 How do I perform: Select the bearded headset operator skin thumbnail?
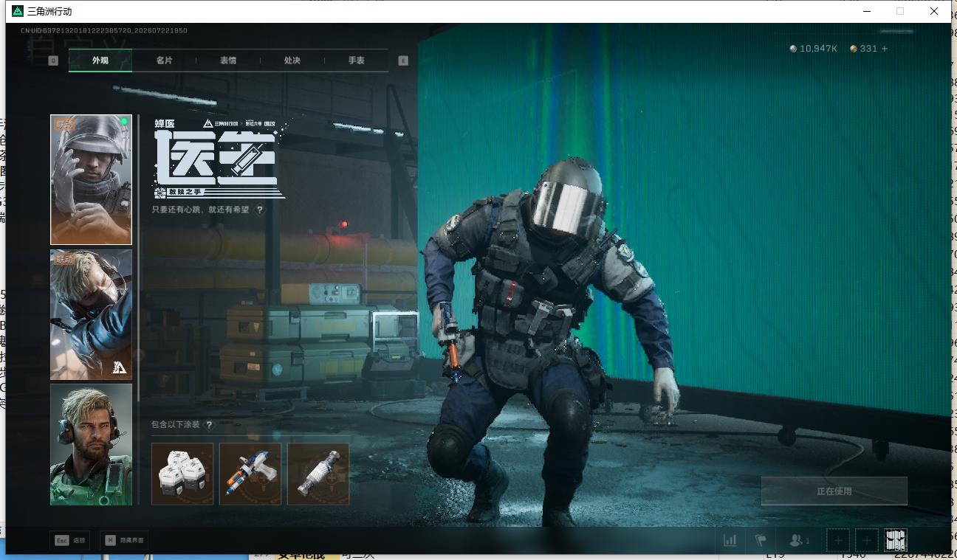click(91, 444)
